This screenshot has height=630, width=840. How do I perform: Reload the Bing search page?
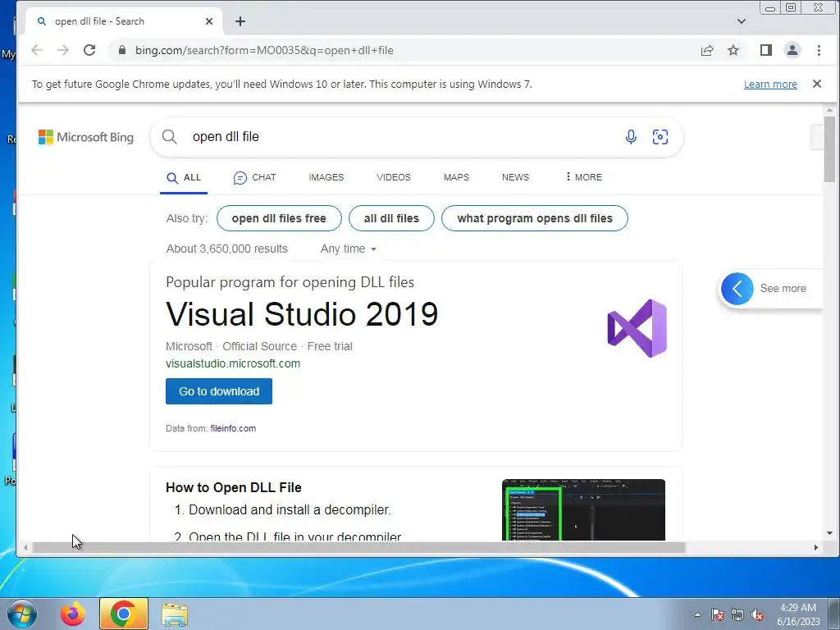89,50
